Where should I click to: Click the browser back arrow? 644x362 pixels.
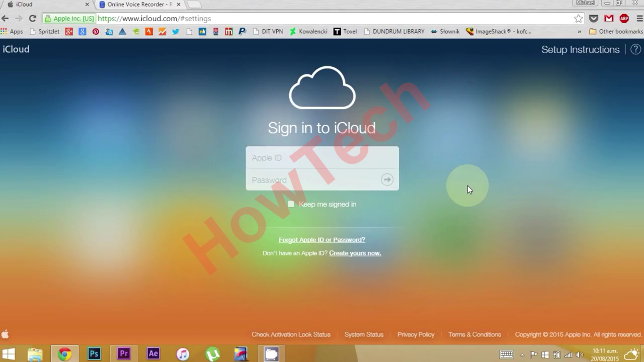(6, 19)
